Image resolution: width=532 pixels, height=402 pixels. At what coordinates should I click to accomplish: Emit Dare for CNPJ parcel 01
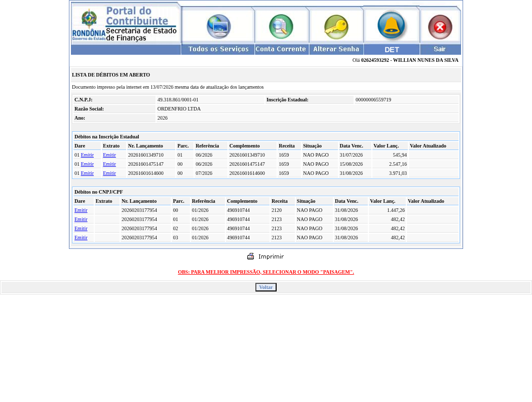pos(81,220)
